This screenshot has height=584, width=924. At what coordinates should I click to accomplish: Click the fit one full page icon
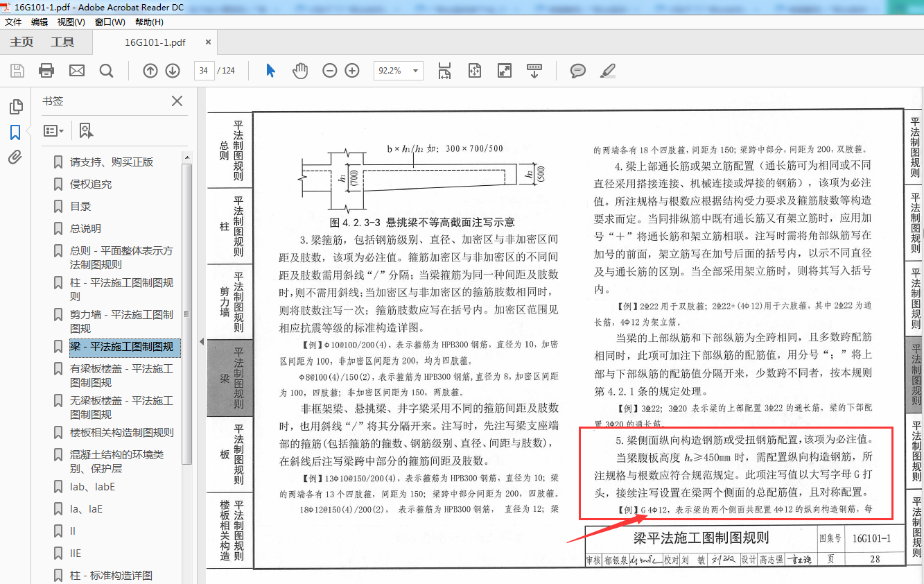(x=475, y=70)
